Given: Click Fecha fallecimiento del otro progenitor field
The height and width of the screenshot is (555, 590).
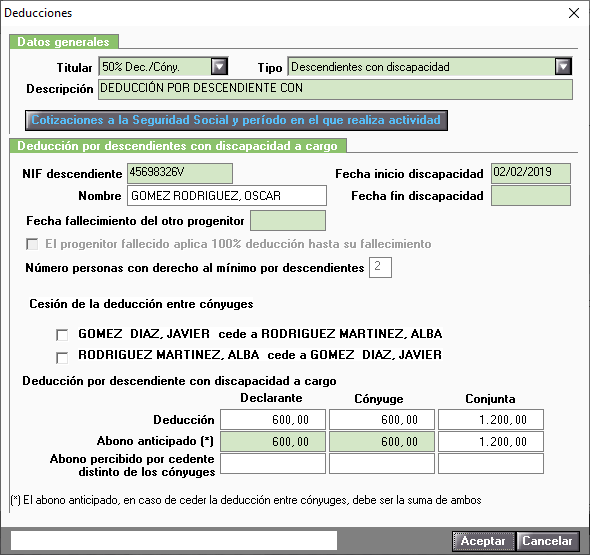Looking at the screenshot, I should click(288, 220).
